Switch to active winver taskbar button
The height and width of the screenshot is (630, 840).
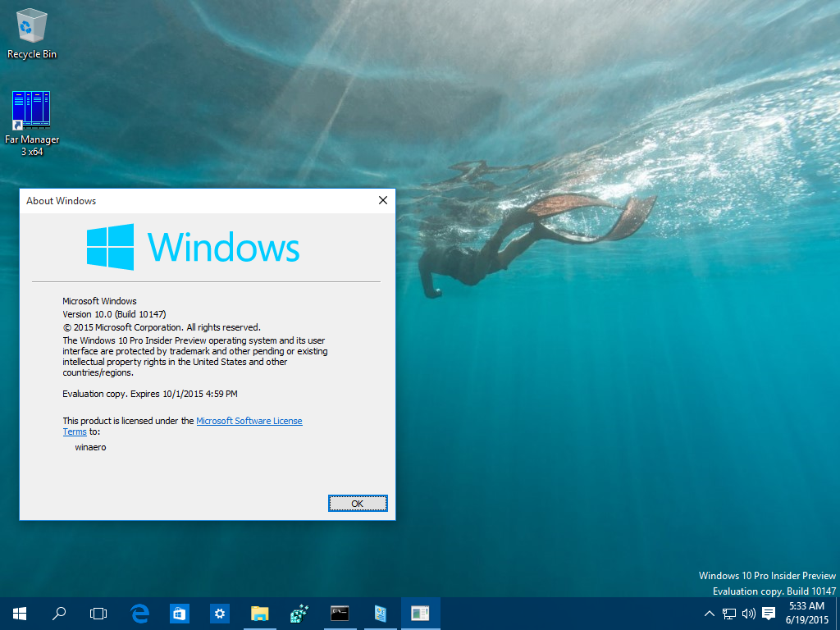(421, 614)
